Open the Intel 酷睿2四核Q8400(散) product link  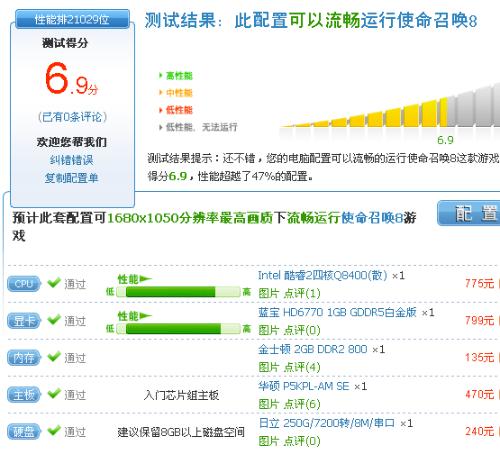[x=323, y=276]
